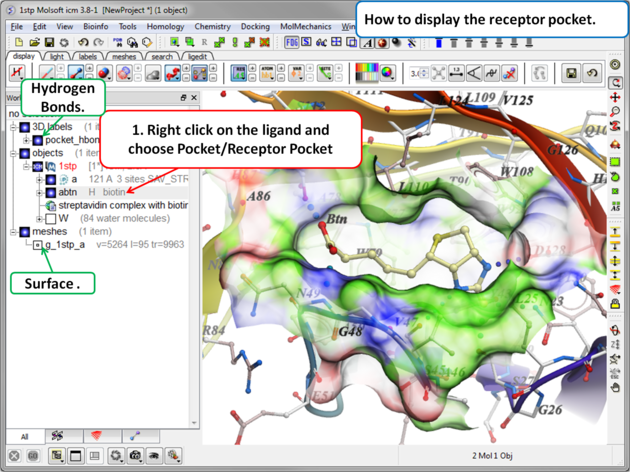Open the File menu

[16, 27]
